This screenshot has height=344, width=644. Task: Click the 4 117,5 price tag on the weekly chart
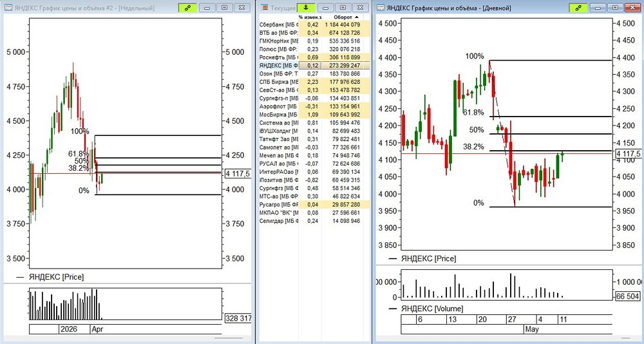(x=238, y=174)
